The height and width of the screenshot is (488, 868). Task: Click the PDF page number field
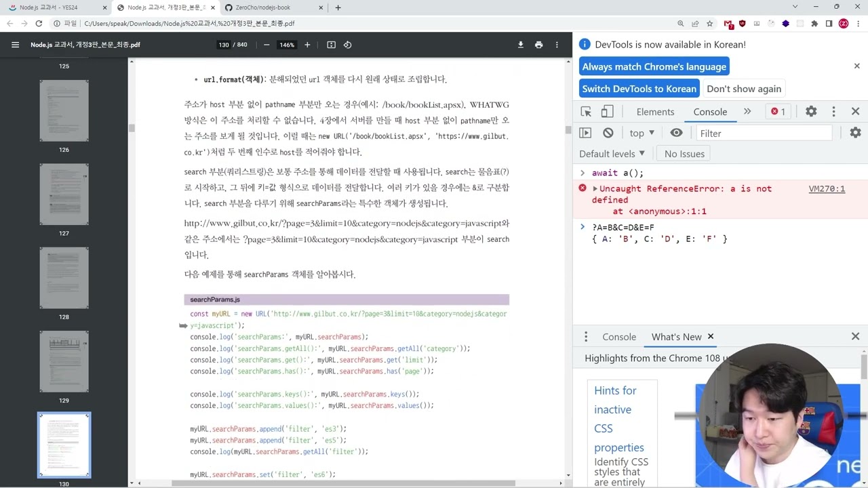[x=223, y=45]
